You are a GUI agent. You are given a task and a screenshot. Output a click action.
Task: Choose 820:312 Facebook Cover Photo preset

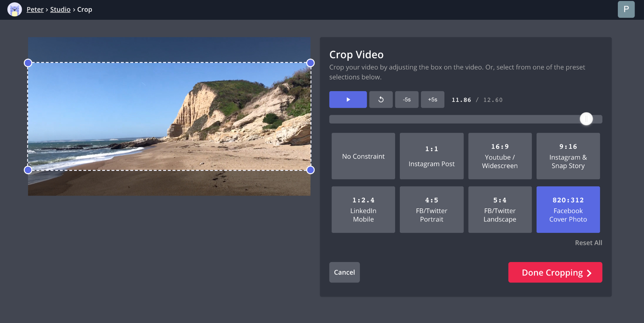[568, 209]
